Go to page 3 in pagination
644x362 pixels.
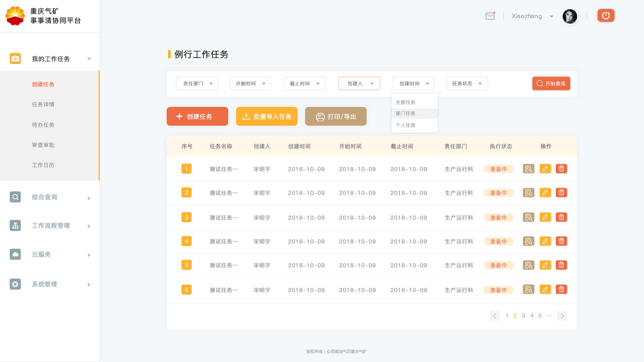coord(523,315)
